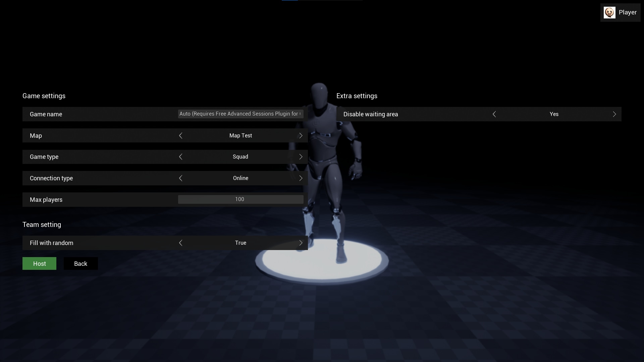Click the left arrow on Game type

pos(181,157)
